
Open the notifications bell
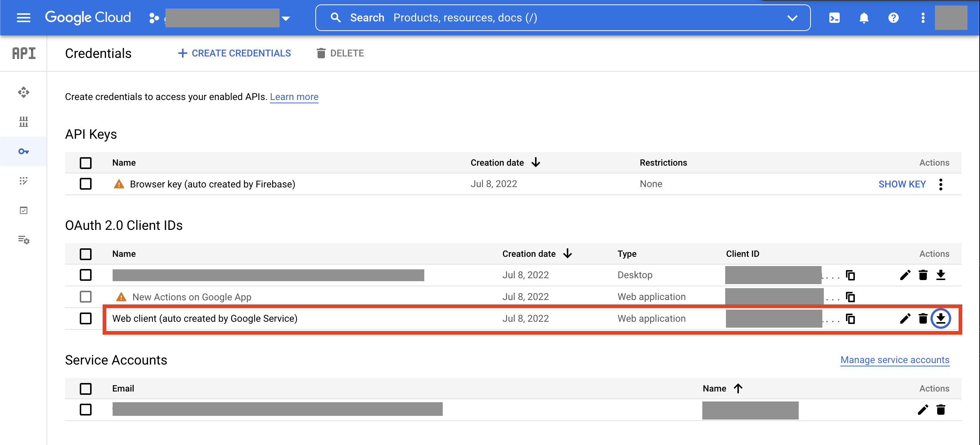click(x=864, y=17)
